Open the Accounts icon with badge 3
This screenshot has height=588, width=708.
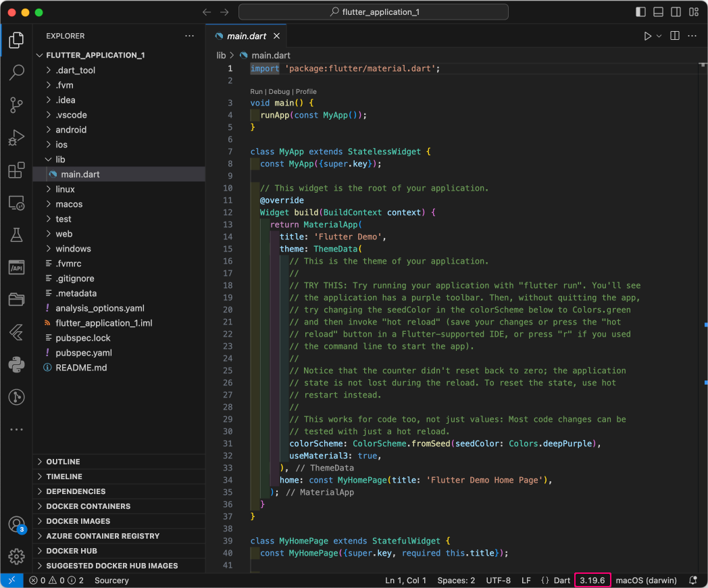pyautogui.click(x=16, y=524)
